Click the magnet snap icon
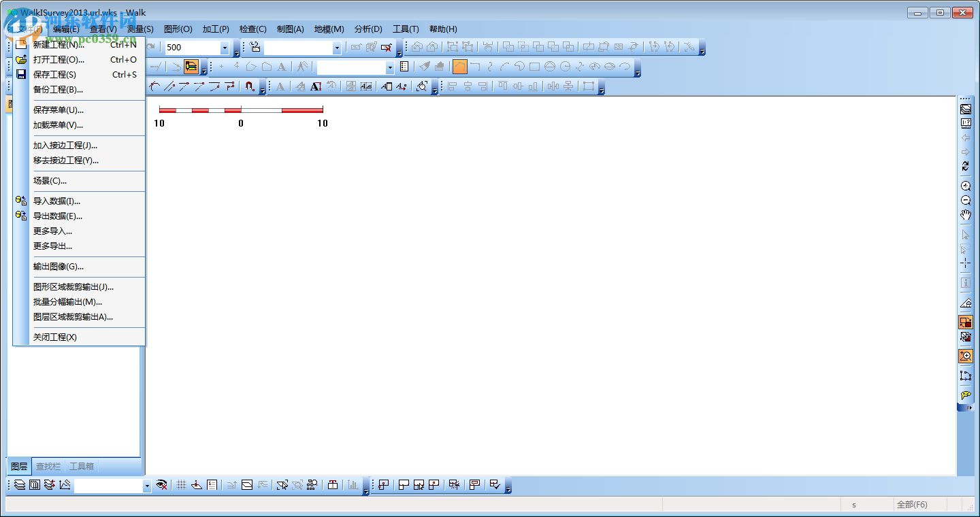 tap(250, 86)
